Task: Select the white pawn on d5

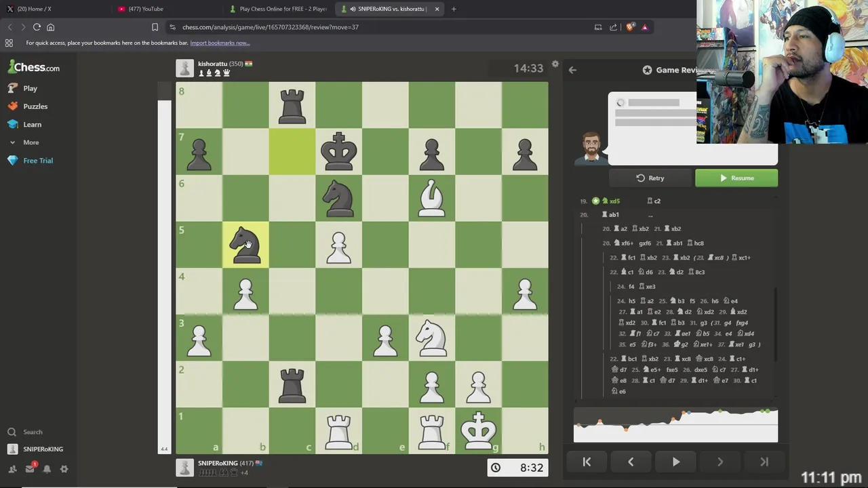Action: 338,245
